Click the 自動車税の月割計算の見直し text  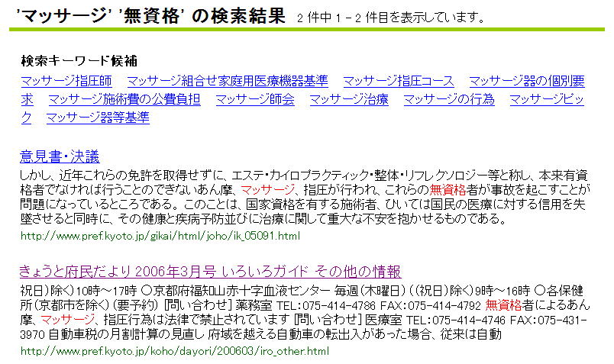pyautogui.click(x=127, y=334)
